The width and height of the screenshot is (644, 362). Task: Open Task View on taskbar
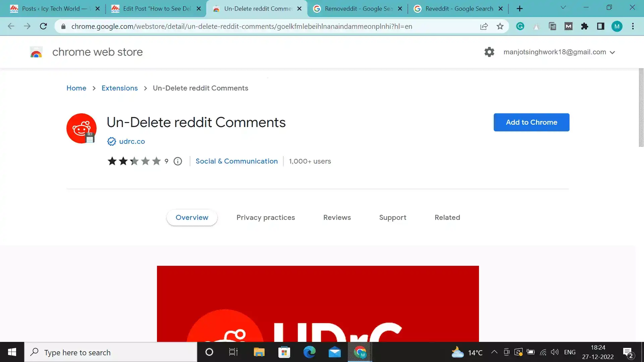coord(233,352)
